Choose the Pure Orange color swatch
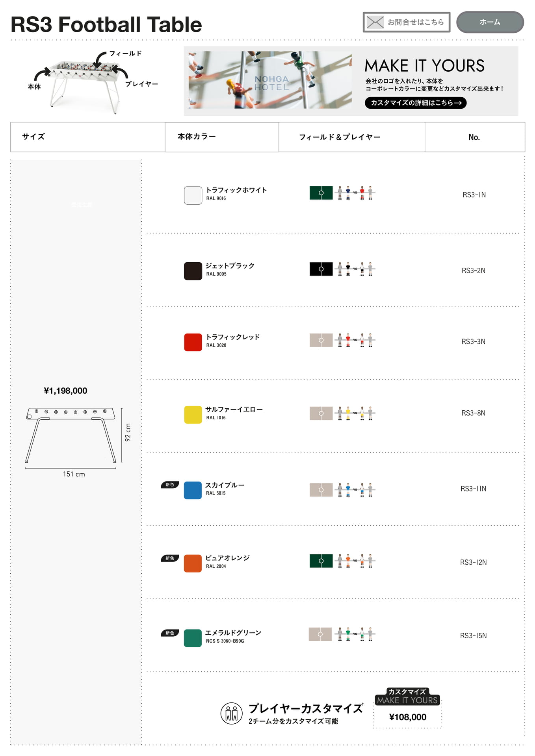The image size is (535, 756). [x=193, y=563]
